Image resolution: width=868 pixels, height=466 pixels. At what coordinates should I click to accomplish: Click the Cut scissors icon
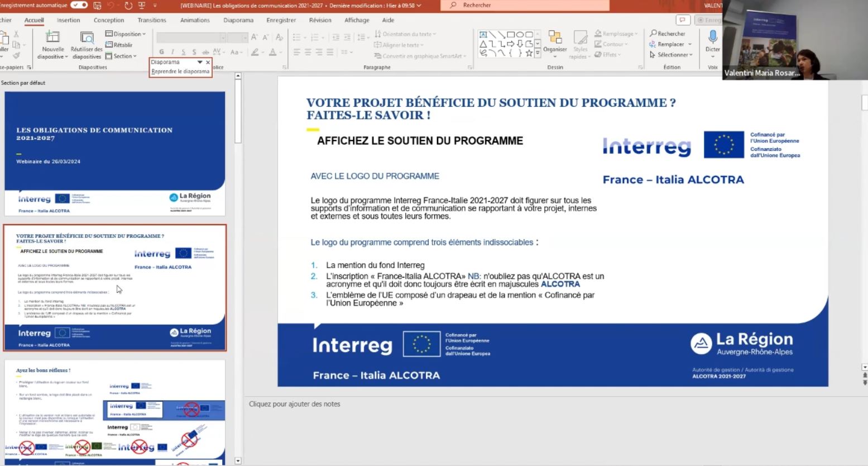(x=16, y=35)
